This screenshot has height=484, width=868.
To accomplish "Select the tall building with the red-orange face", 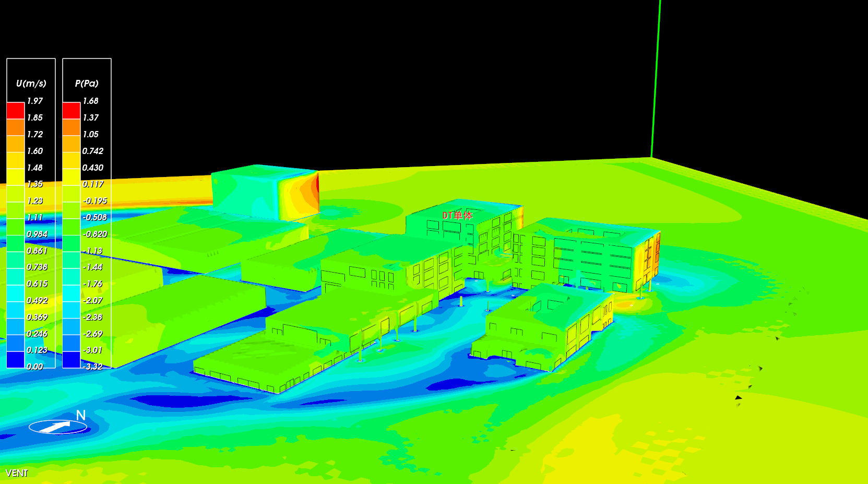I will (266, 192).
